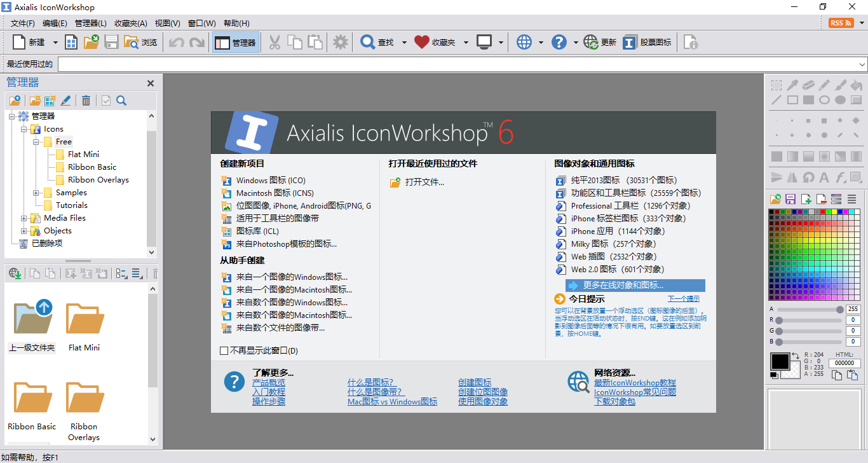The image size is (868, 463).
Task: Adjust the A alpha slider
Action: 810,310
